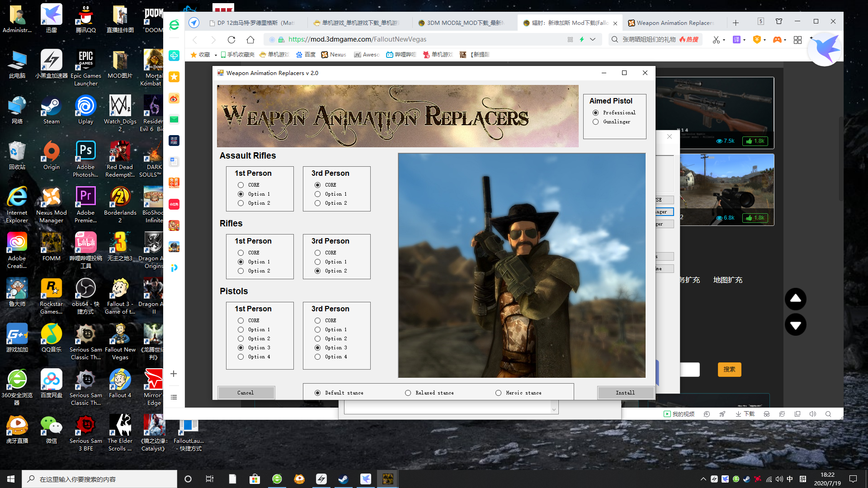This screenshot has width=868, height=488.
Task: Select Heroic stance radio button
Action: coord(499,393)
